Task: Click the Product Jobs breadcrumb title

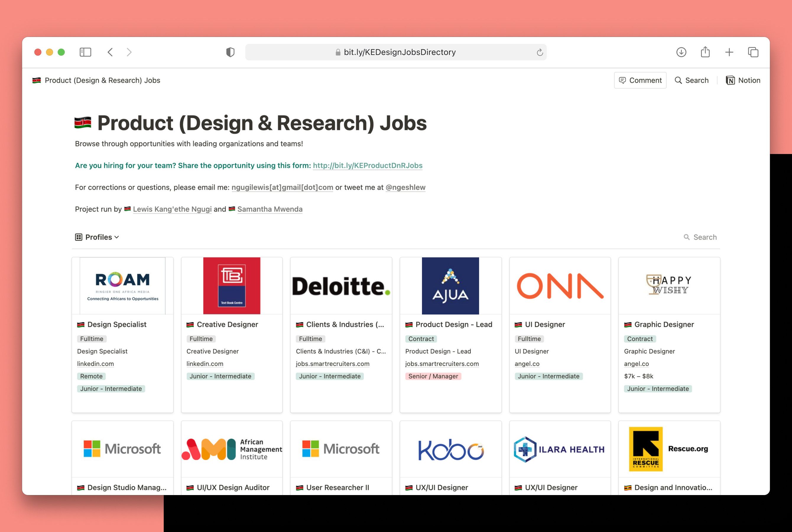Action: point(102,80)
